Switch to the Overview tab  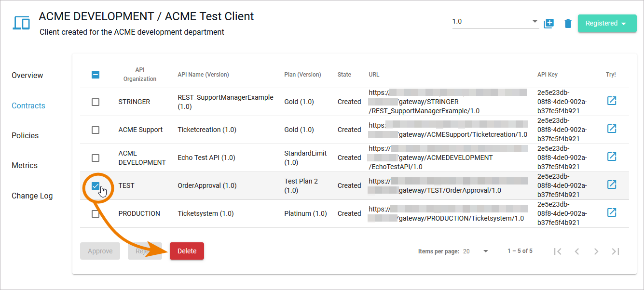[27, 75]
